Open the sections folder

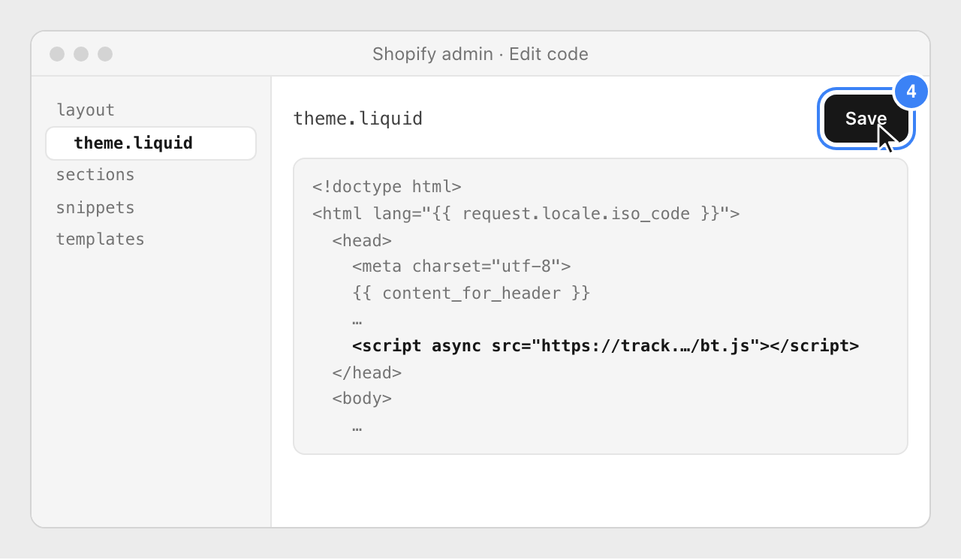point(95,175)
